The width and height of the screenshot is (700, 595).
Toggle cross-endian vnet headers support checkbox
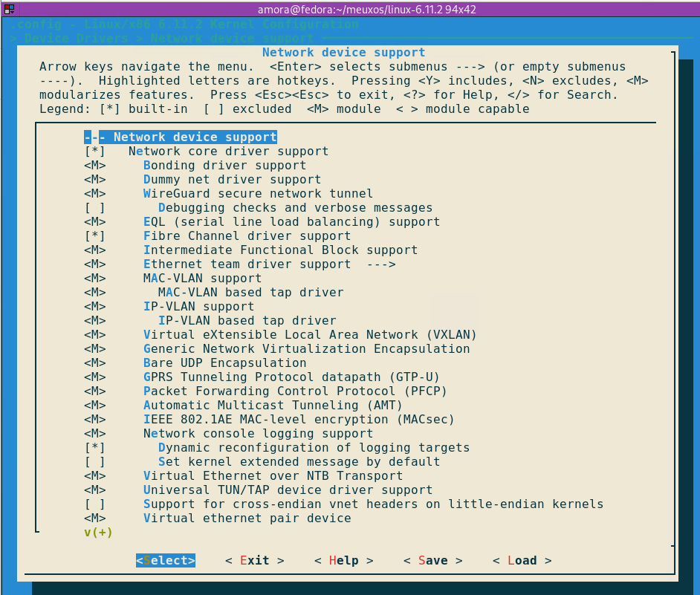click(94, 504)
